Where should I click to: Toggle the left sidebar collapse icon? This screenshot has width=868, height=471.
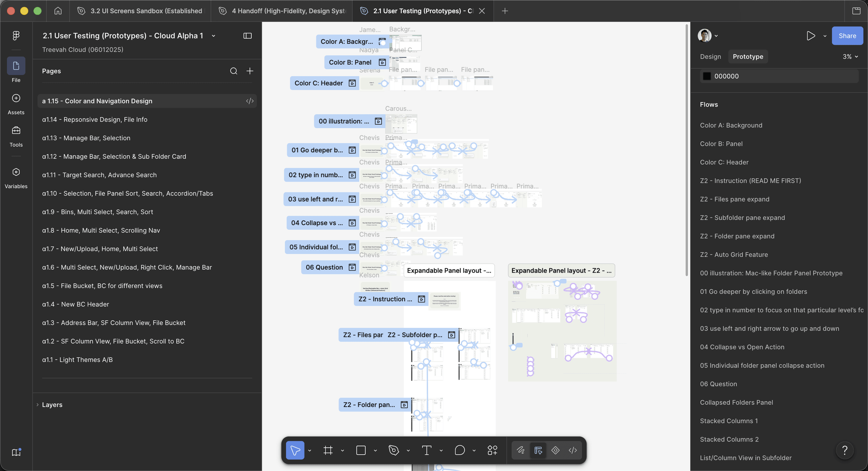click(248, 36)
